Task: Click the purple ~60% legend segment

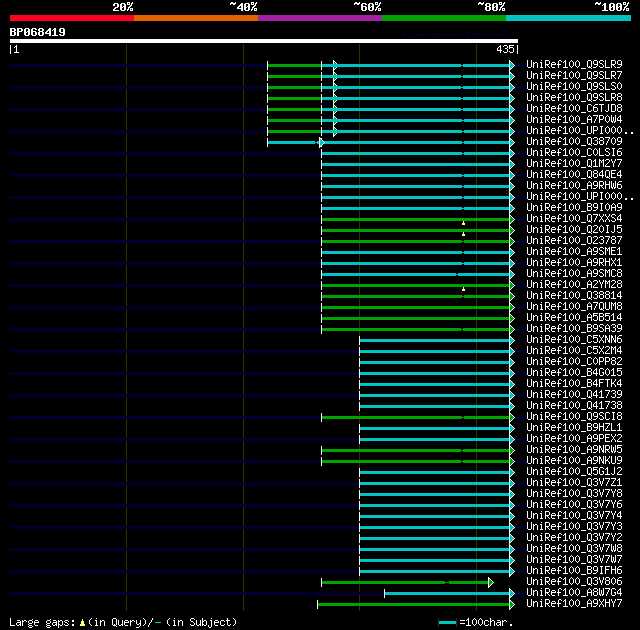Action: pyautogui.click(x=320, y=18)
